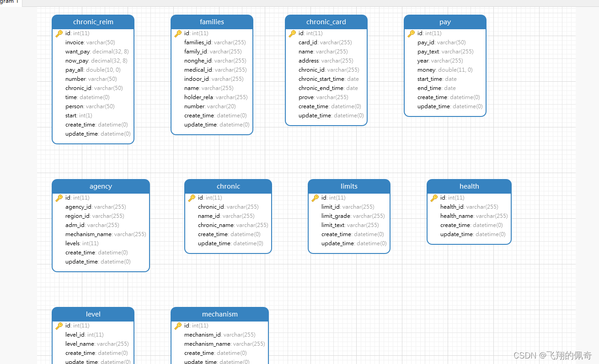Screen dimensions: 599x364
Task: Select the limits table header
Action: coord(349,186)
